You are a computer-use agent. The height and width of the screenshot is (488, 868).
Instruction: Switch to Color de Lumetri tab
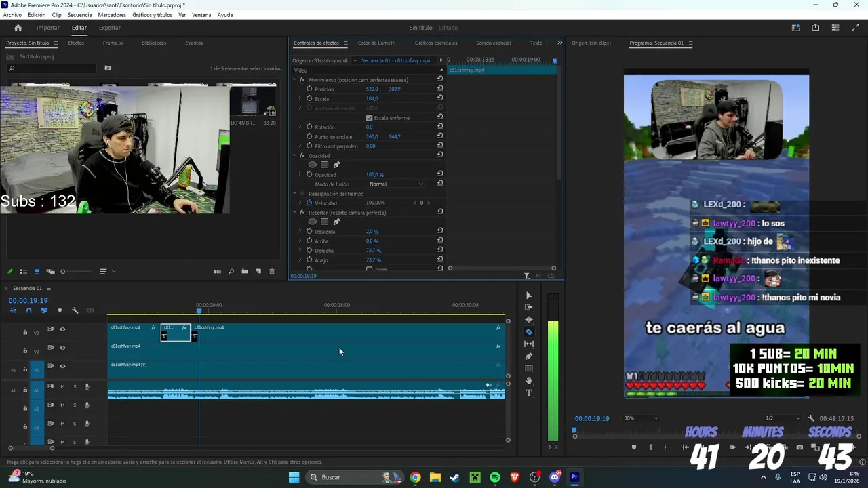click(x=376, y=43)
